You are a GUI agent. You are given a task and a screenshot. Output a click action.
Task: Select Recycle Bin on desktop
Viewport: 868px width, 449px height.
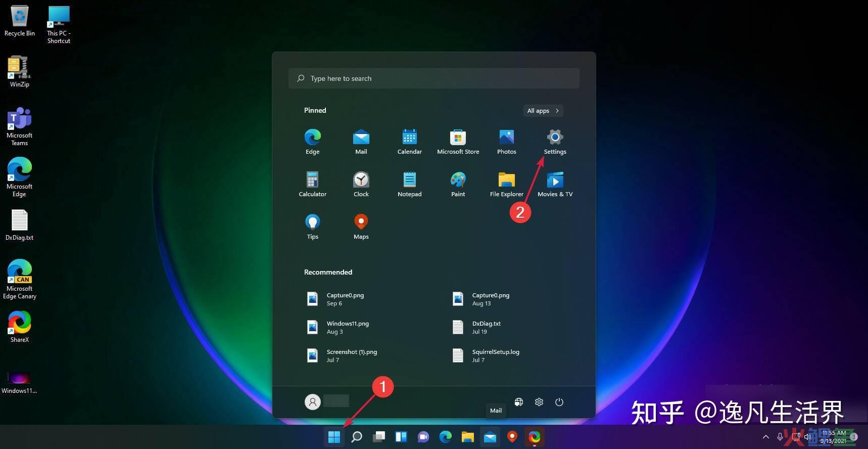coord(20,21)
